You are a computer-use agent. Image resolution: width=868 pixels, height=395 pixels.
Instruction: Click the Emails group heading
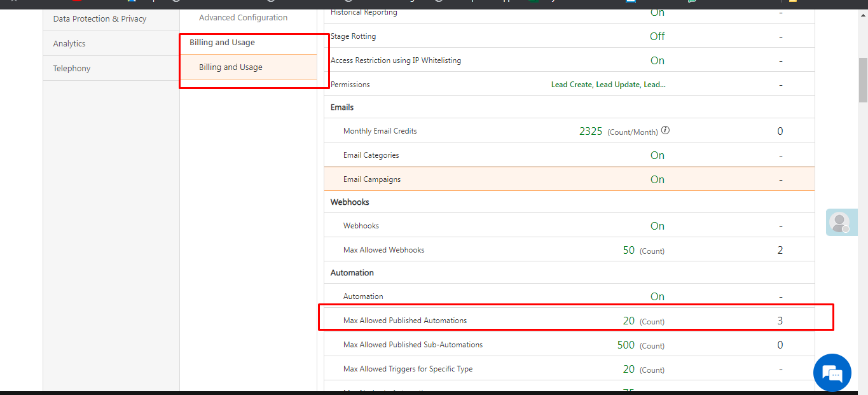coord(342,107)
